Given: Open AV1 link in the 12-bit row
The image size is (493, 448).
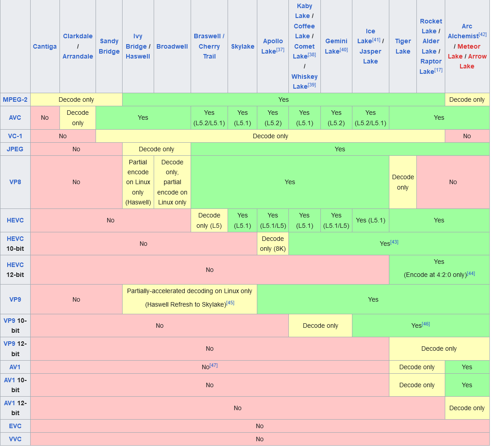Looking at the screenshot, I should [x=9, y=403].
